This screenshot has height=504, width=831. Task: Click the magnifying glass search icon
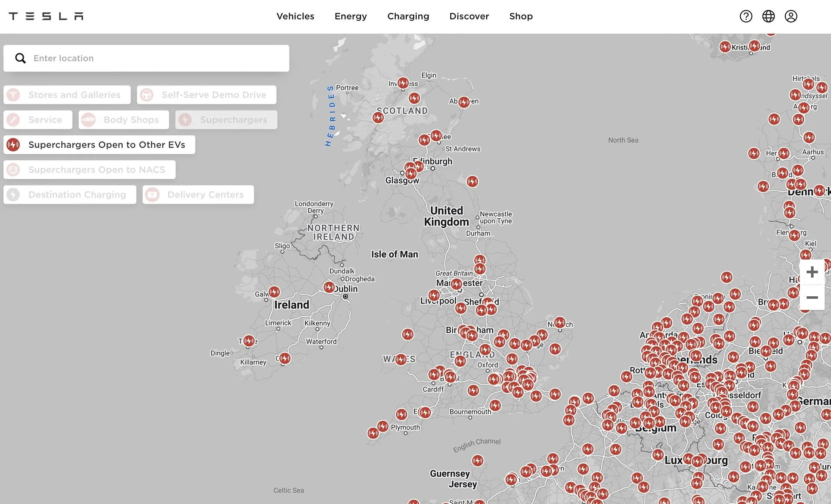pos(21,59)
